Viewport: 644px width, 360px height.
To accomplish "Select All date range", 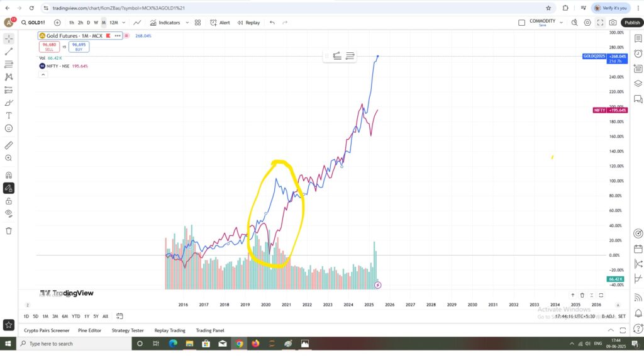I will (105, 317).
